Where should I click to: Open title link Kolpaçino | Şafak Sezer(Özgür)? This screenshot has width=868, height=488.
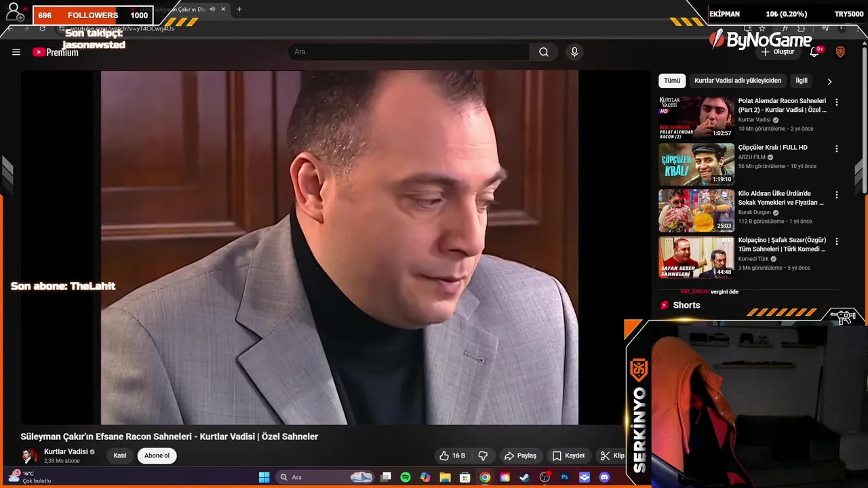click(782, 245)
